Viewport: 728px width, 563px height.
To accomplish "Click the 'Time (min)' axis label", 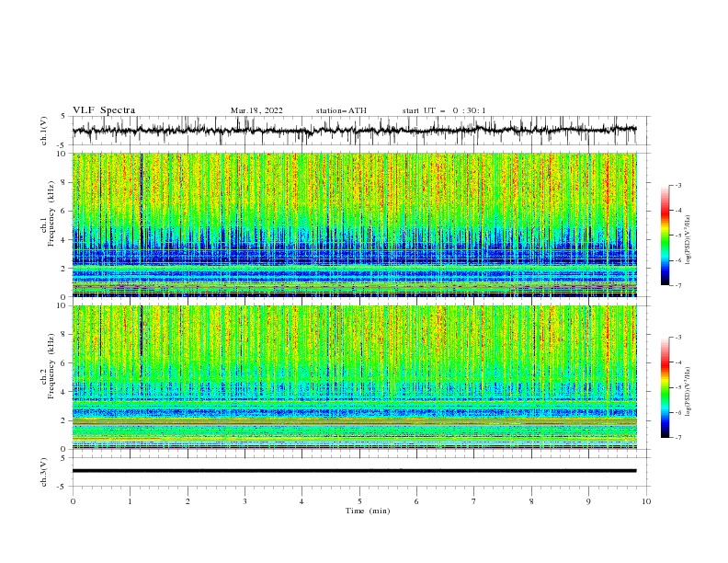I will [x=368, y=511].
